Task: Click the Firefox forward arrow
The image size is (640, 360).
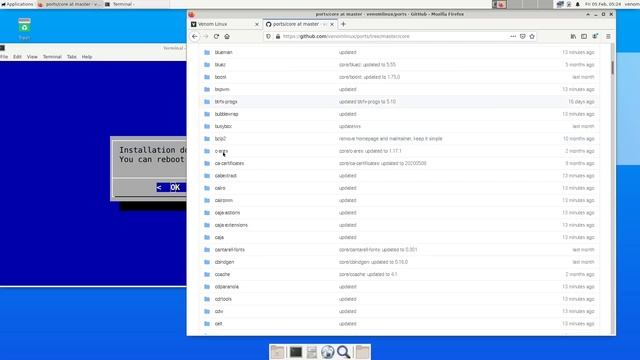Action: (206, 36)
